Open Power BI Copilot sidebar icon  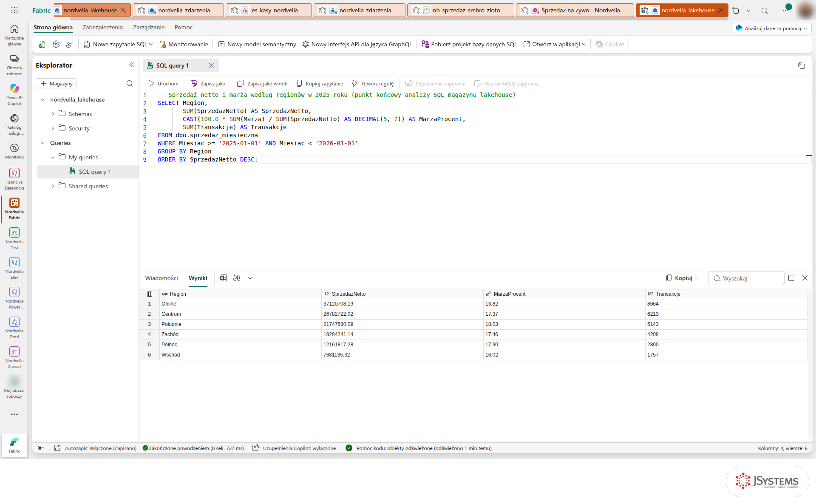pos(14,94)
